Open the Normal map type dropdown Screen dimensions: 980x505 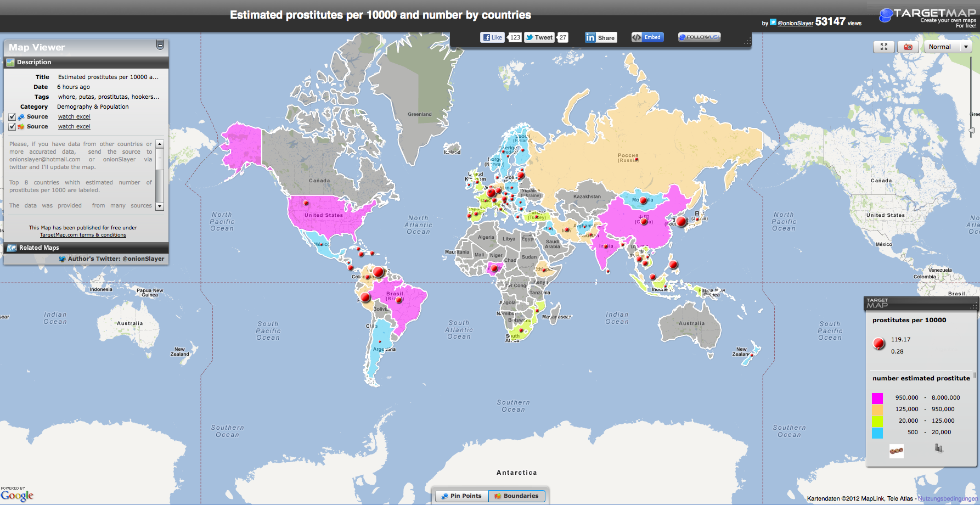pyautogui.click(x=948, y=47)
